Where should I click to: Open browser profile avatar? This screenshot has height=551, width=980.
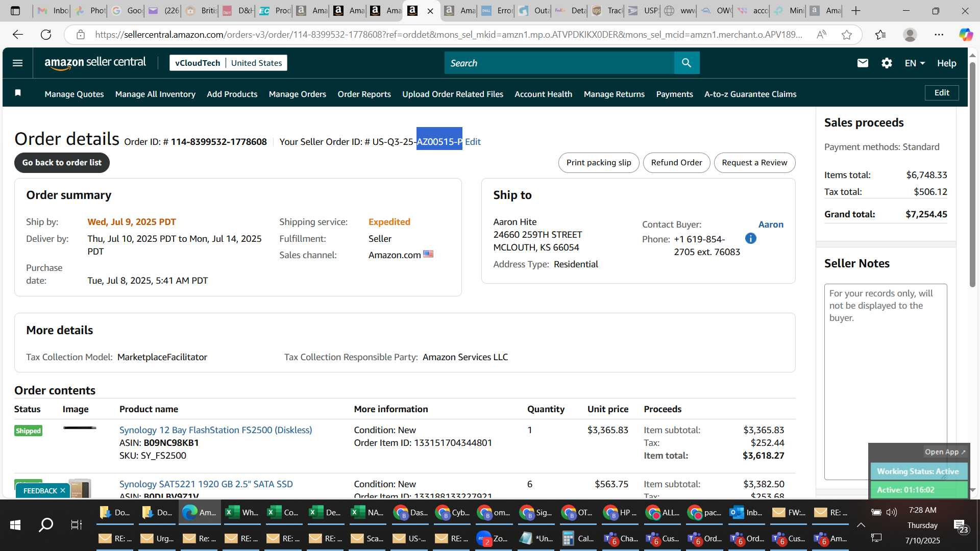[x=910, y=35]
